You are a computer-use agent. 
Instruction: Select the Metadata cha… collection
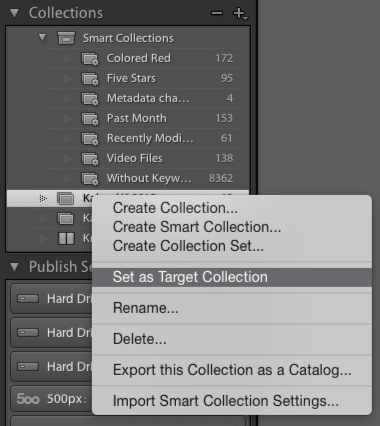pyautogui.click(x=148, y=98)
